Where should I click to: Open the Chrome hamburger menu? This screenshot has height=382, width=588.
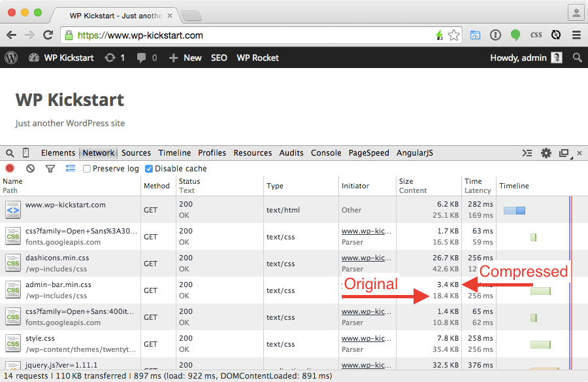tap(576, 35)
